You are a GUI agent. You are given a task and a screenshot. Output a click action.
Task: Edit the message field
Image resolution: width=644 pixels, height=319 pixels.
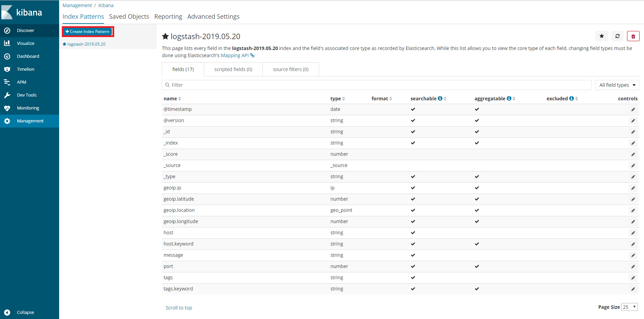coord(633,255)
